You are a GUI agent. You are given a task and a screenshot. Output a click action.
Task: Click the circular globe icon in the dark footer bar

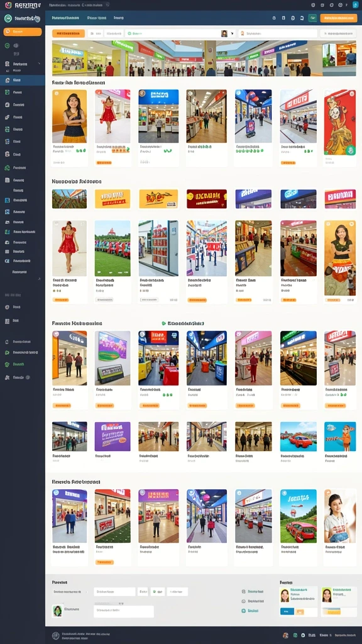click(56, 636)
